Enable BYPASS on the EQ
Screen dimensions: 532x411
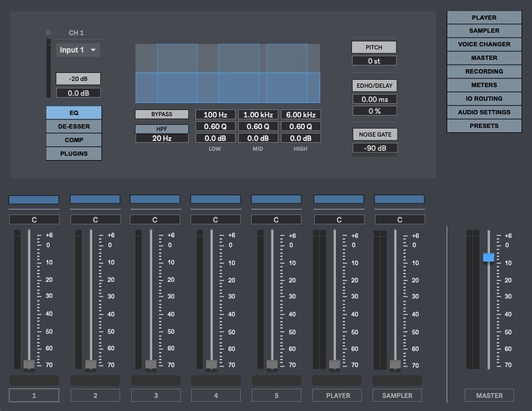pyautogui.click(x=162, y=114)
